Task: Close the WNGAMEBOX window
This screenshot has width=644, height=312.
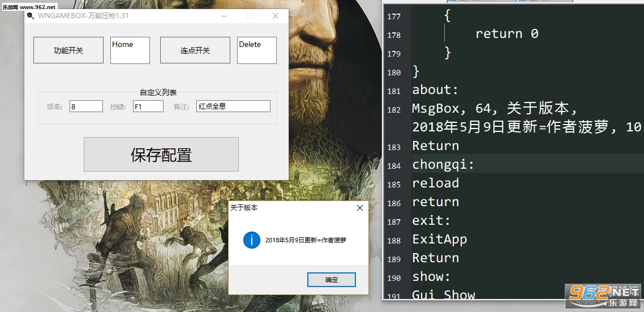Action: pyautogui.click(x=275, y=16)
